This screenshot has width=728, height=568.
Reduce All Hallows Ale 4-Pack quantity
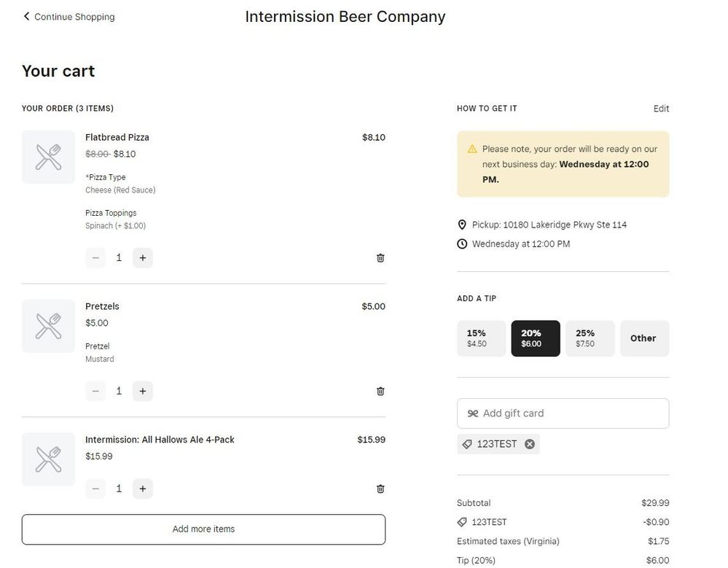tap(95, 489)
